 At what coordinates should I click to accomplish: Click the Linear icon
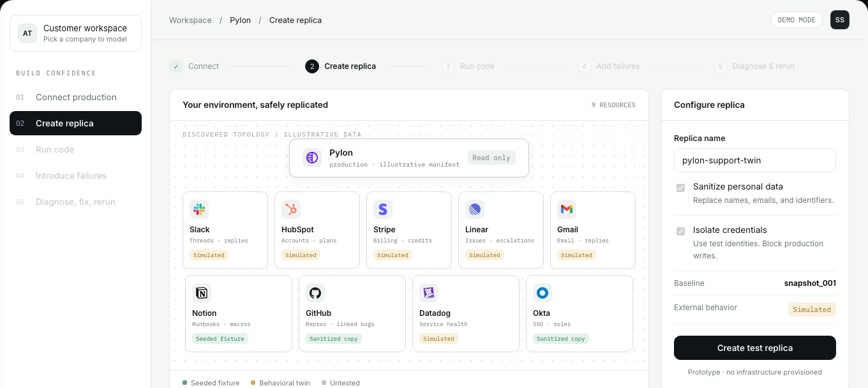[475, 209]
